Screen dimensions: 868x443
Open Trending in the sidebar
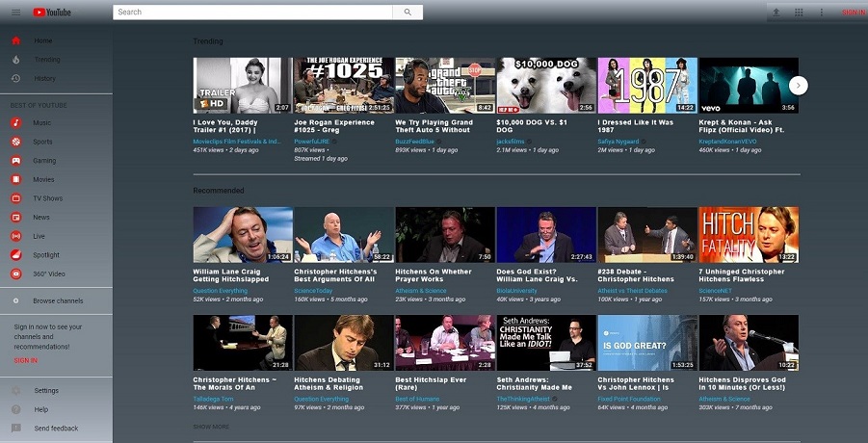(x=47, y=59)
